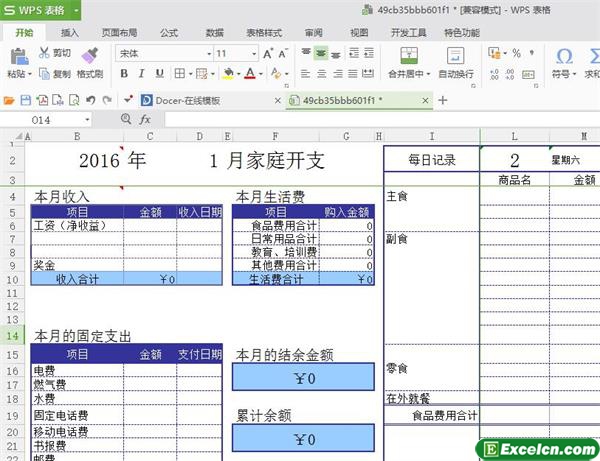Expand the Merge and Center (合并居中) dropdown arrow

428,74
